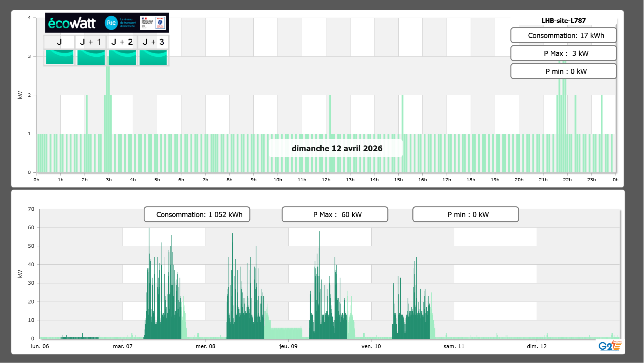Click the P Max : 3 kW box
Image resolution: width=644 pixels, height=363 pixels.
(x=563, y=53)
